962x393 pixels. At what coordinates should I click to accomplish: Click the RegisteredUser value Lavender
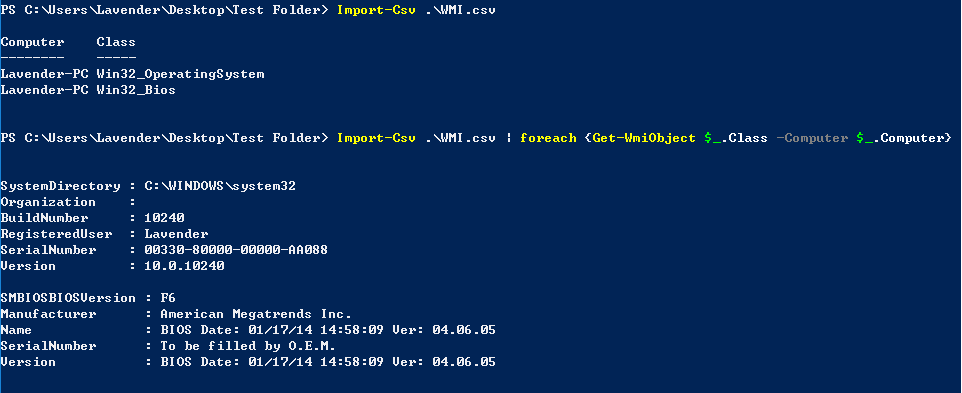[176, 234]
